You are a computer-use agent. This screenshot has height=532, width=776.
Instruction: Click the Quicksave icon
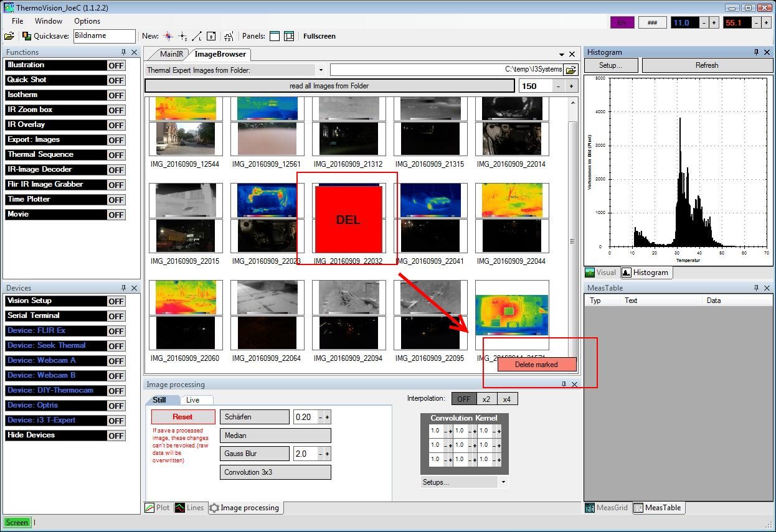[x=27, y=36]
